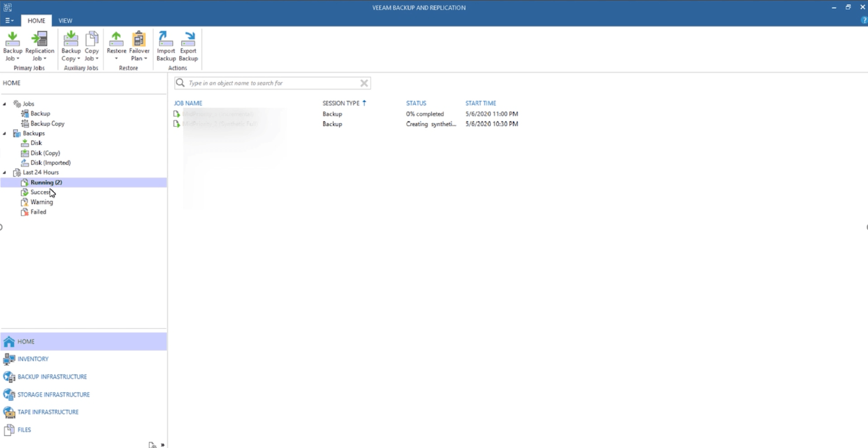Select the job row with 0% completed
Screen dimensions: 868x448
(x=346, y=114)
